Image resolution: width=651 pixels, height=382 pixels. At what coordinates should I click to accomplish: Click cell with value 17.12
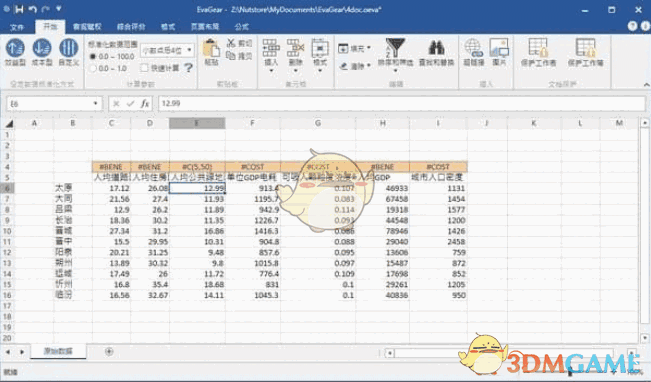click(111, 188)
